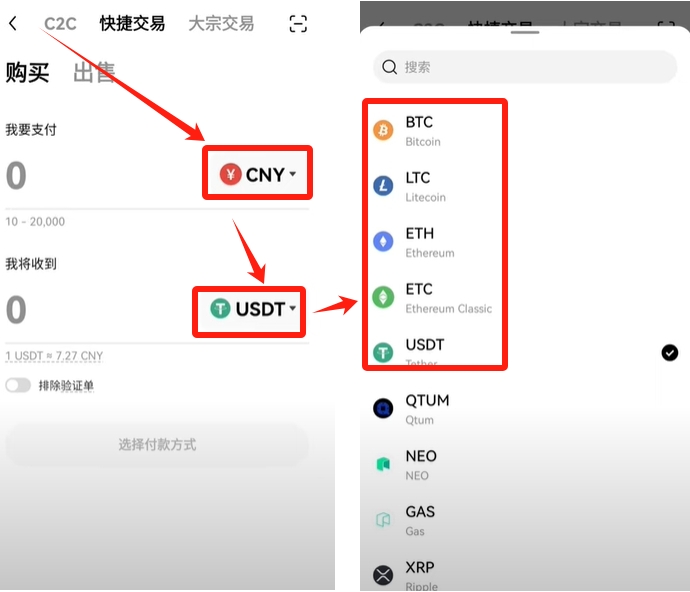
Task: Click the 搜索 search field
Action: click(525, 67)
